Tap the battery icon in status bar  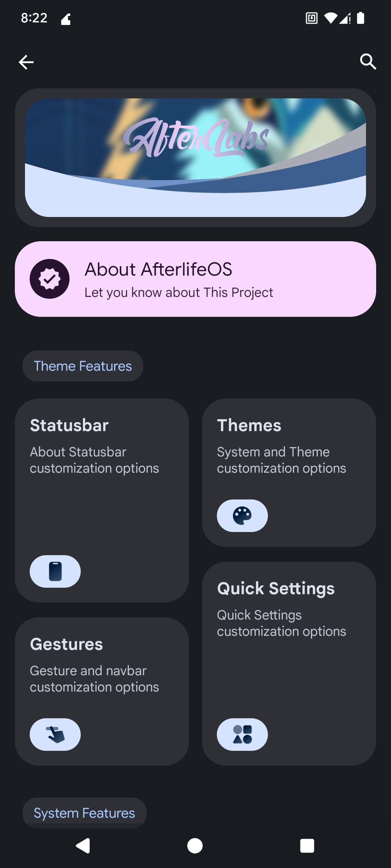click(360, 18)
